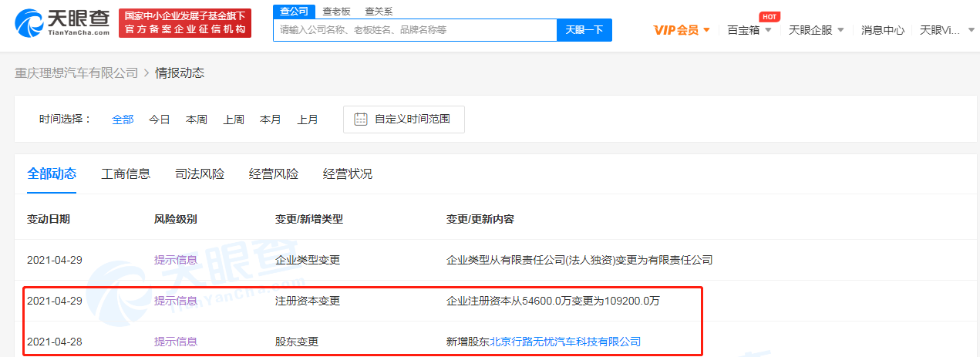Open shareholder link 北京行路无忧汽车科技有限公司
The height and width of the screenshot is (357, 980).
pos(565,341)
